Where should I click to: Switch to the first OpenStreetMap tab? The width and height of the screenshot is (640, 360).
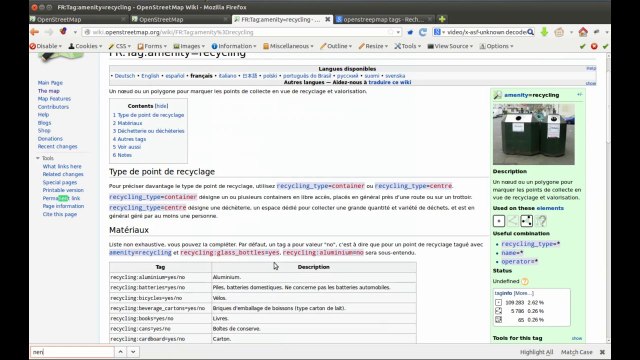click(x=78, y=19)
